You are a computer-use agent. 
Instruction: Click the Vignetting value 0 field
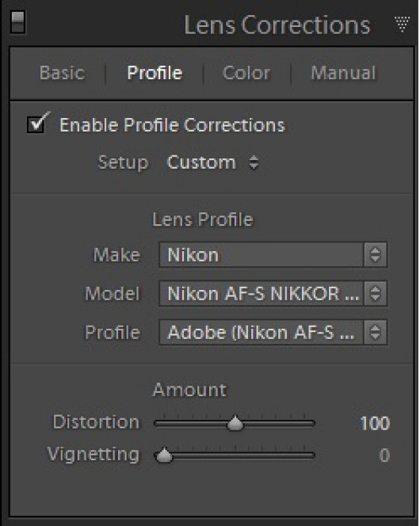[x=384, y=455]
